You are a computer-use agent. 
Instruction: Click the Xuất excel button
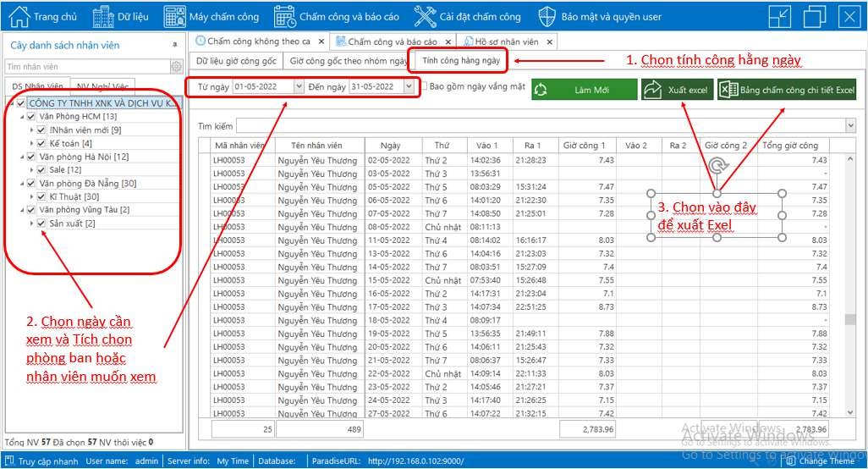tap(675, 90)
